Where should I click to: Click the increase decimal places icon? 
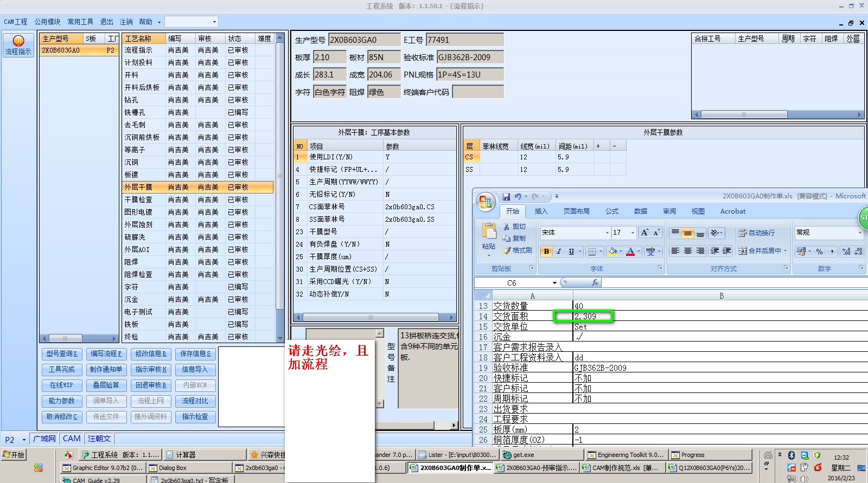coord(846,252)
